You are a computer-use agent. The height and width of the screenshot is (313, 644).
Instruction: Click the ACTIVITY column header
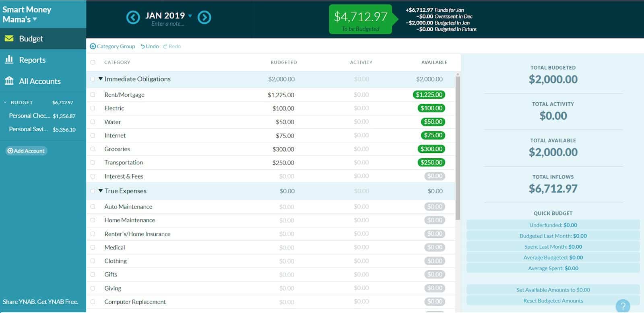361,62
